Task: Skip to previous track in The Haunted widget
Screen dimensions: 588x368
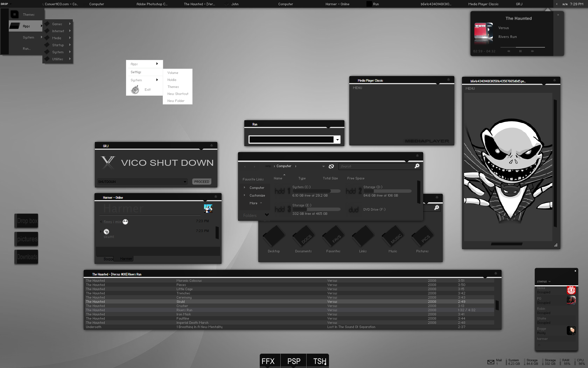Action: coord(509,51)
